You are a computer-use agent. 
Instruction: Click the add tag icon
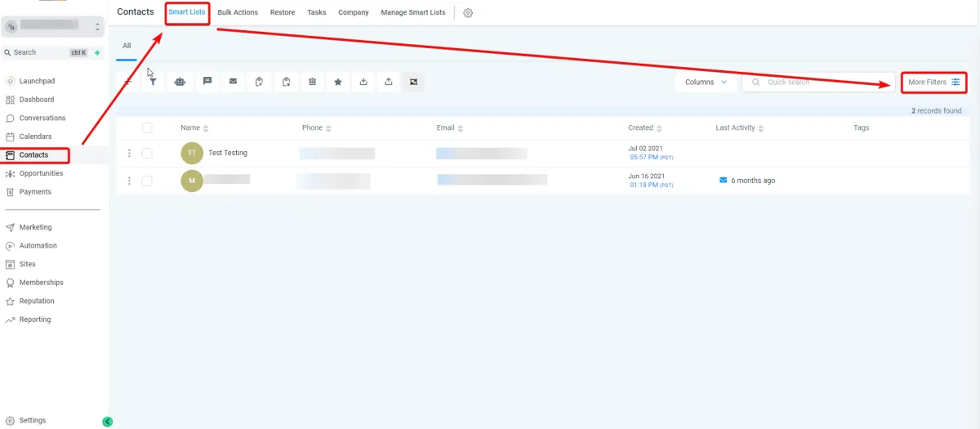(259, 82)
